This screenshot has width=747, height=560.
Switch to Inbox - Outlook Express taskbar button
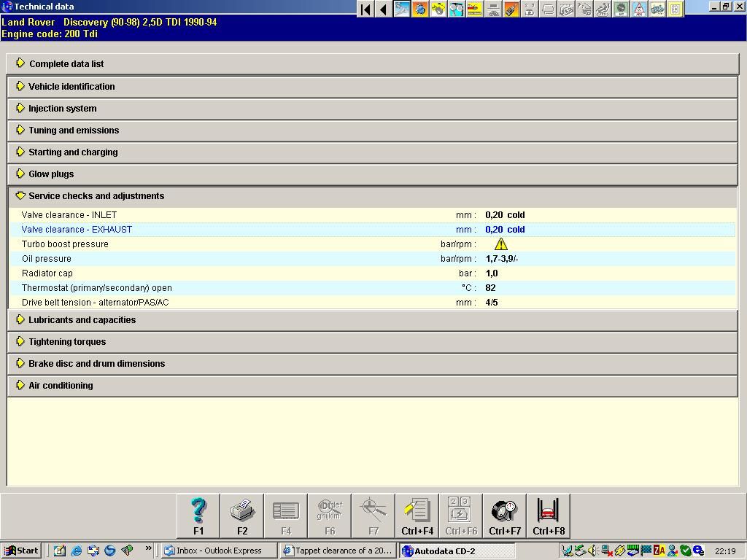(x=219, y=551)
